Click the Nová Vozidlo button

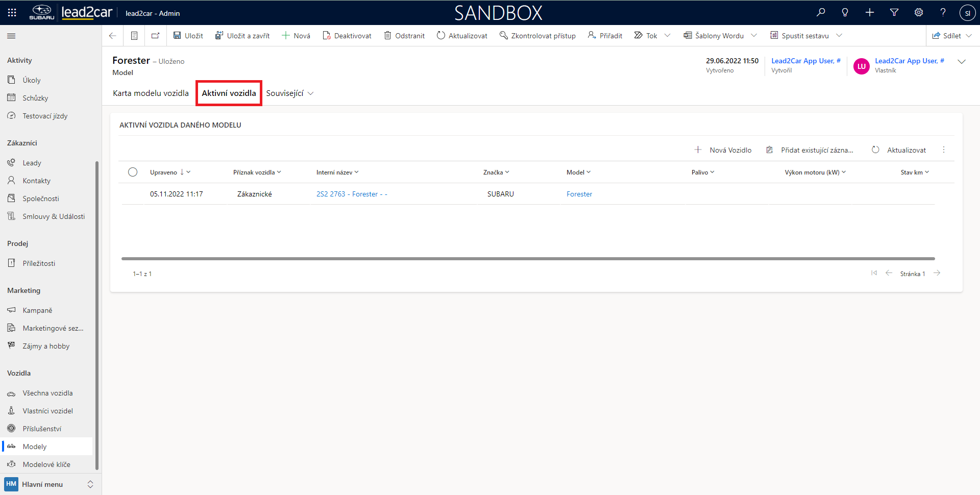tap(723, 150)
